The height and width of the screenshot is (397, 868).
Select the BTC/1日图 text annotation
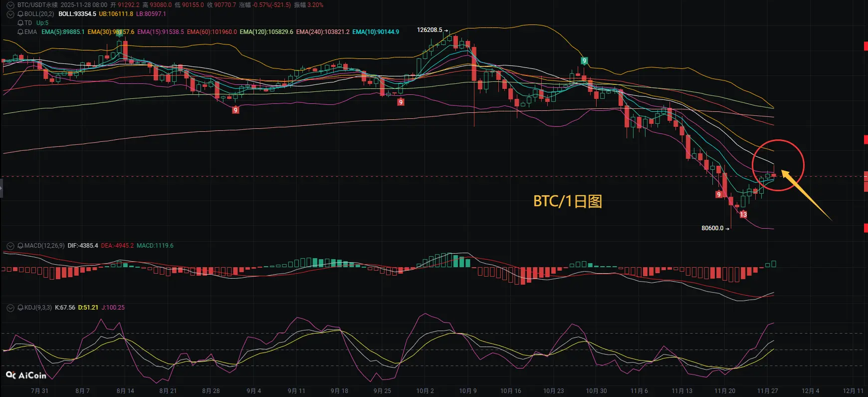click(x=568, y=201)
